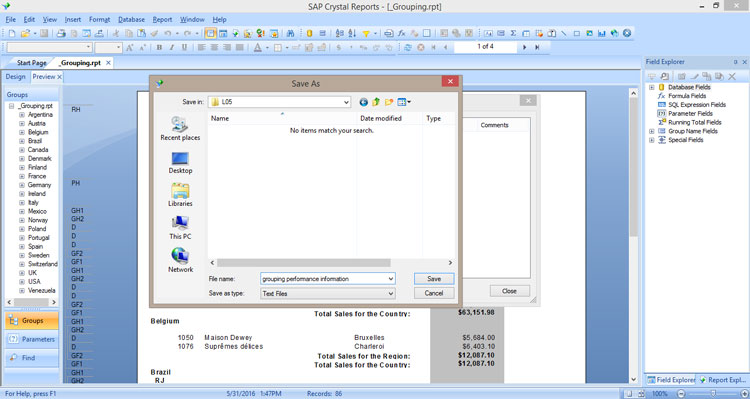Click the New report icon in the toolbar
Viewport: 750px width, 399px height.
[12, 33]
